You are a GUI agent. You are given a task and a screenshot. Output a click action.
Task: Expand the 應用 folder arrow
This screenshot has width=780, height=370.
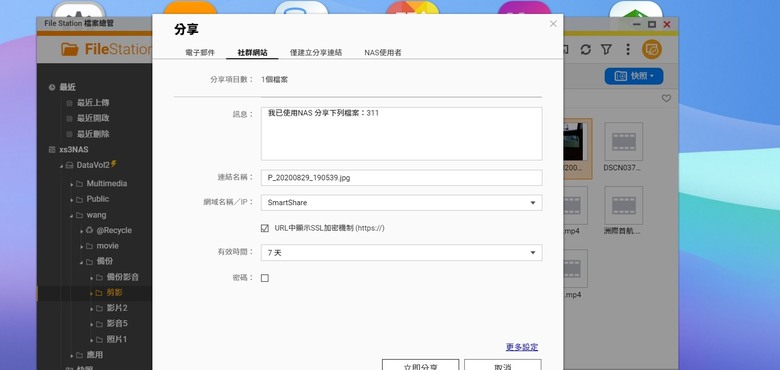click(x=71, y=356)
